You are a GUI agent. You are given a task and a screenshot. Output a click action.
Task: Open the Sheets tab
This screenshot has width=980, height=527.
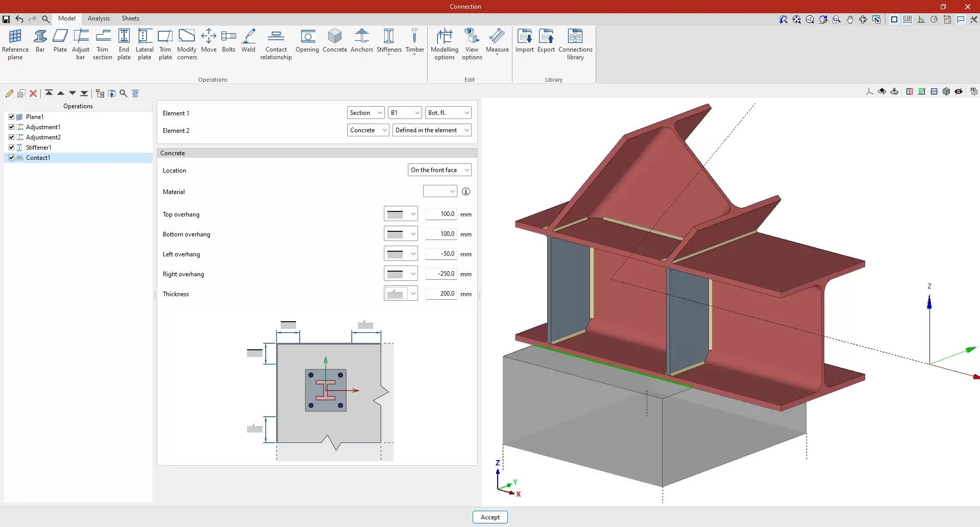[130, 18]
